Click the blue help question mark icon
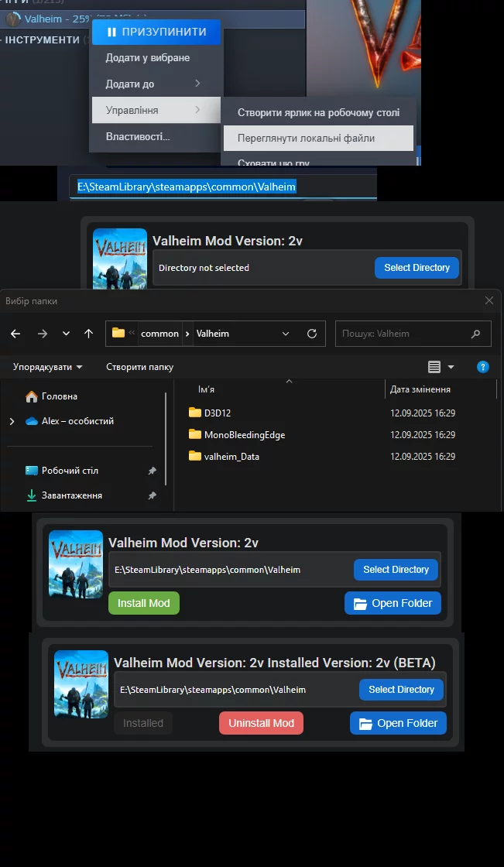The width and height of the screenshot is (504, 867). coord(483,367)
